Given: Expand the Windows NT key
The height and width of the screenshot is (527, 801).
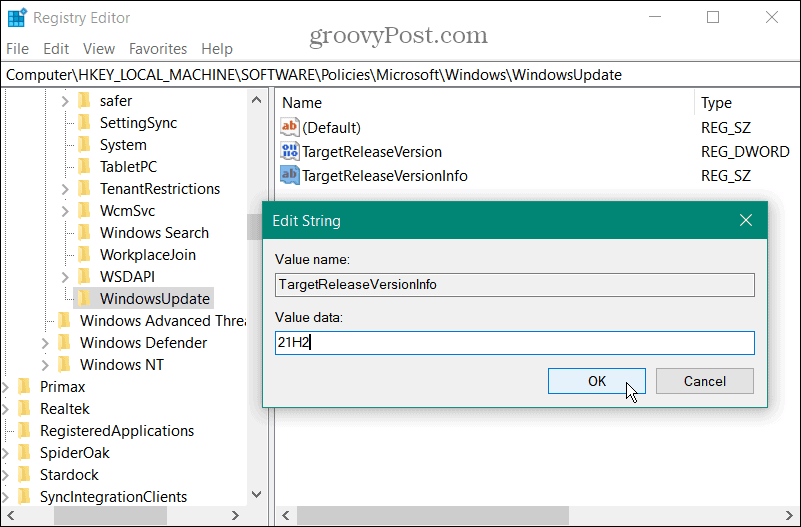Looking at the screenshot, I should (45, 365).
